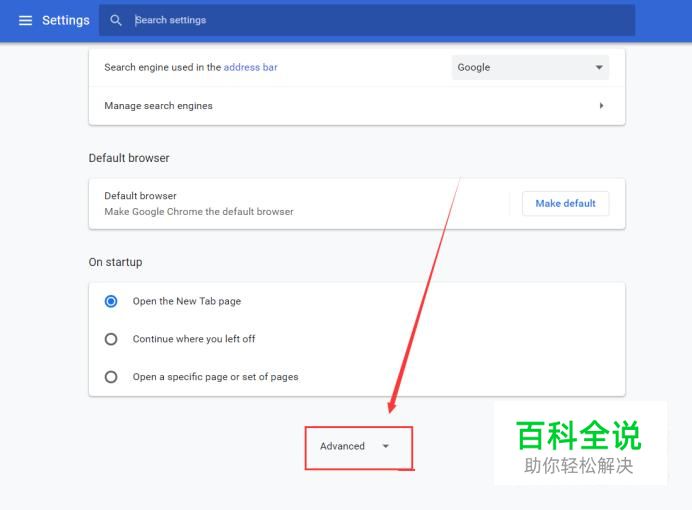Select Continue where you left off

point(111,339)
